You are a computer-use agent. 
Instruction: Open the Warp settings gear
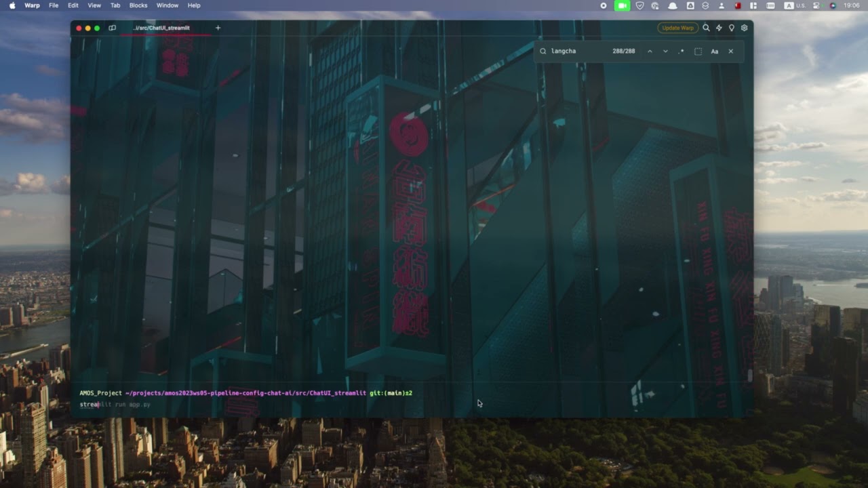point(744,28)
